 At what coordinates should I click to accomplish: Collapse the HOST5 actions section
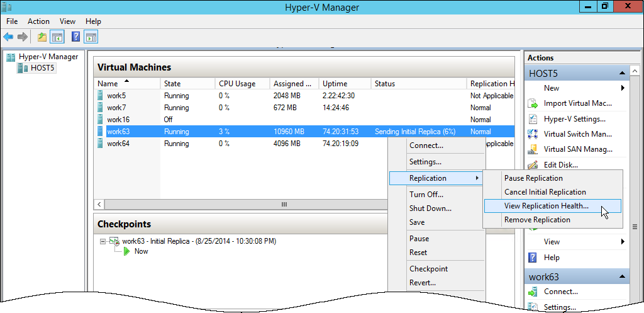[621, 73]
